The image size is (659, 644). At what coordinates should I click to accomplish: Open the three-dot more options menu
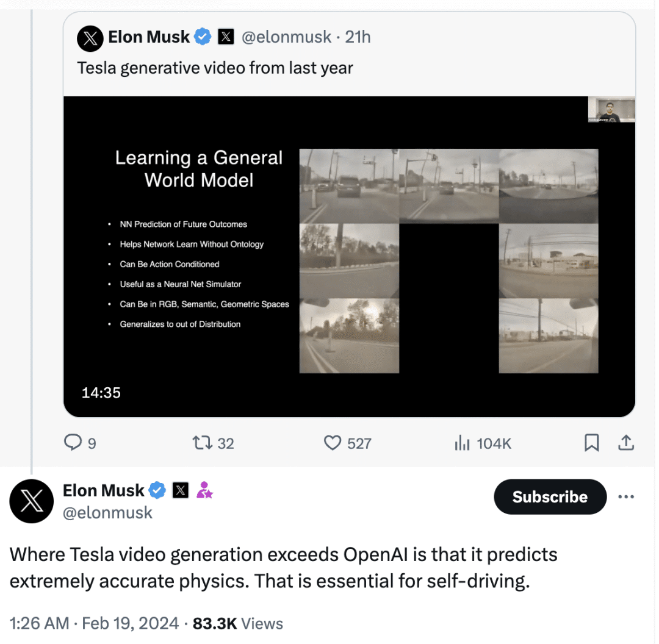click(626, 496)
